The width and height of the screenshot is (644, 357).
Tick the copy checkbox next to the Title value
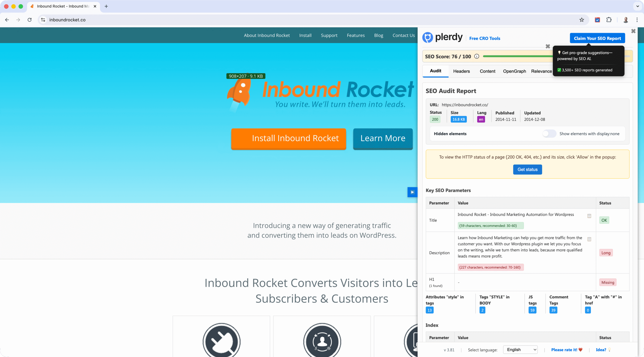pyautogui.click(x=589, y=216)
